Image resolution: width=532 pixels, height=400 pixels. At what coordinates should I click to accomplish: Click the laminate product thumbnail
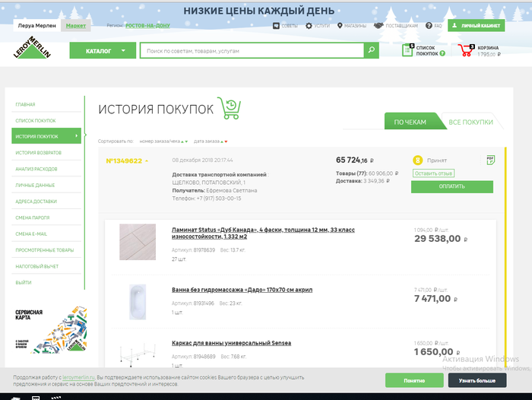[138, 242]
